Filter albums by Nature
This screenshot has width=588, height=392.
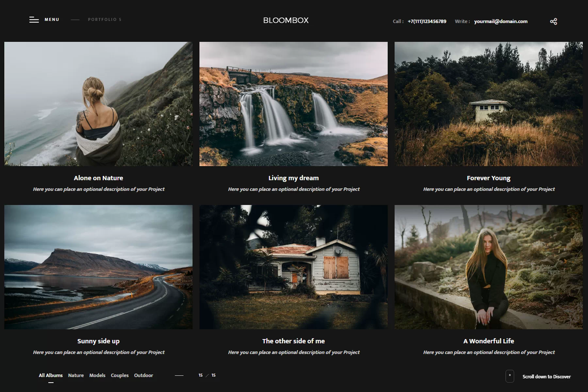(x=76, y=375)
